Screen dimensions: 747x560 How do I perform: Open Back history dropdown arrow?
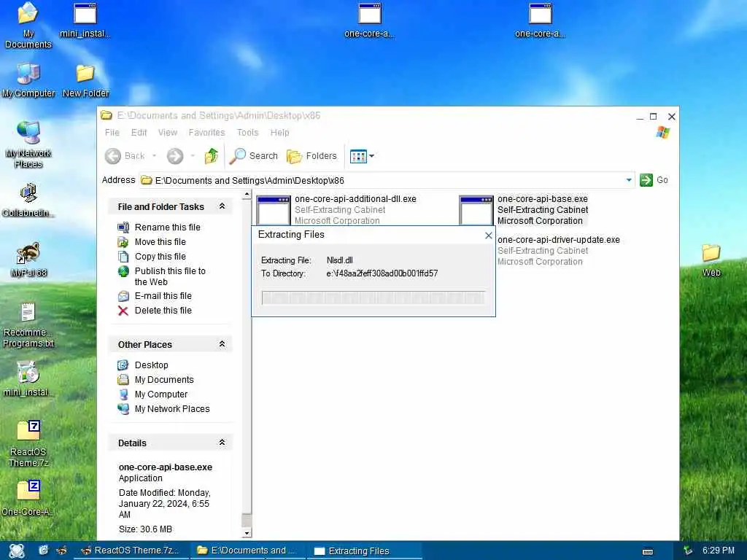pyautogui.click(x=154, y=156)
